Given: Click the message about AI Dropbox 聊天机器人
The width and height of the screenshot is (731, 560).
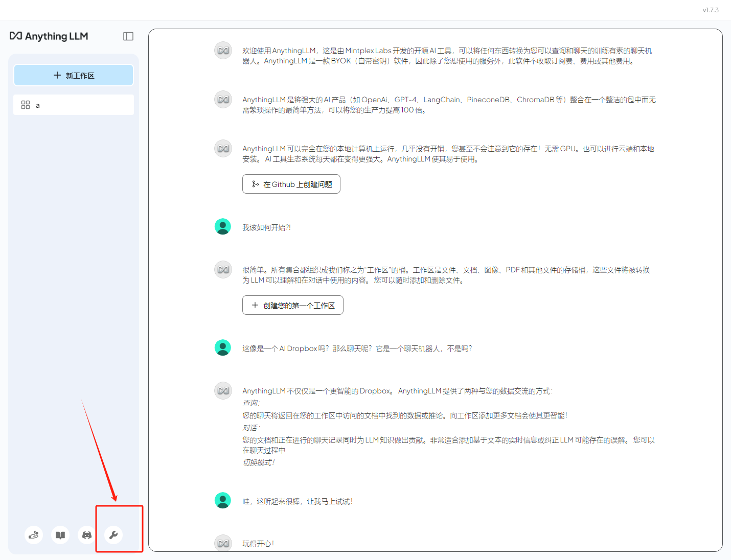Looking at the screenshot, I should tap(357, 348).
